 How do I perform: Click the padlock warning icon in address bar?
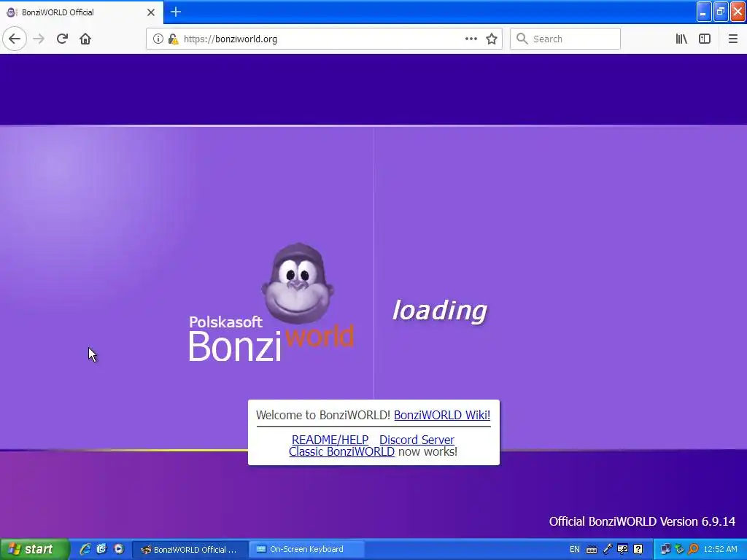(173, 39)
